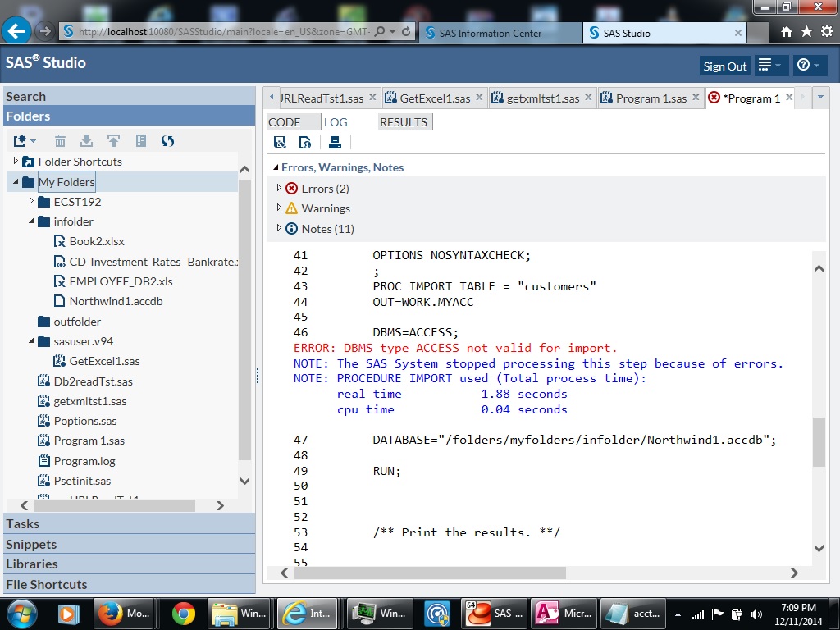Viewport: 840px width, 630px height.
Task: Select the Db2readTst.sas file
Action: click(x=93, y=381)
